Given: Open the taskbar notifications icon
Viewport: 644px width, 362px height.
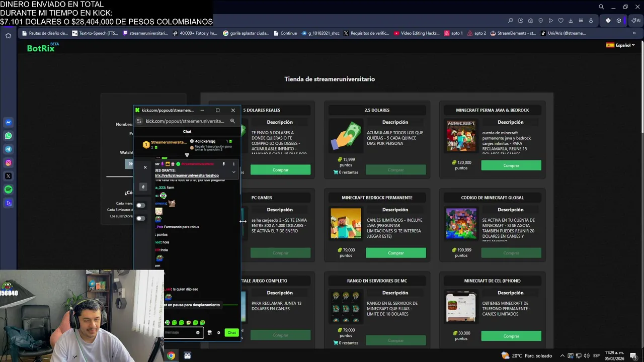Looking at the screenshot, I should [633, 355].
